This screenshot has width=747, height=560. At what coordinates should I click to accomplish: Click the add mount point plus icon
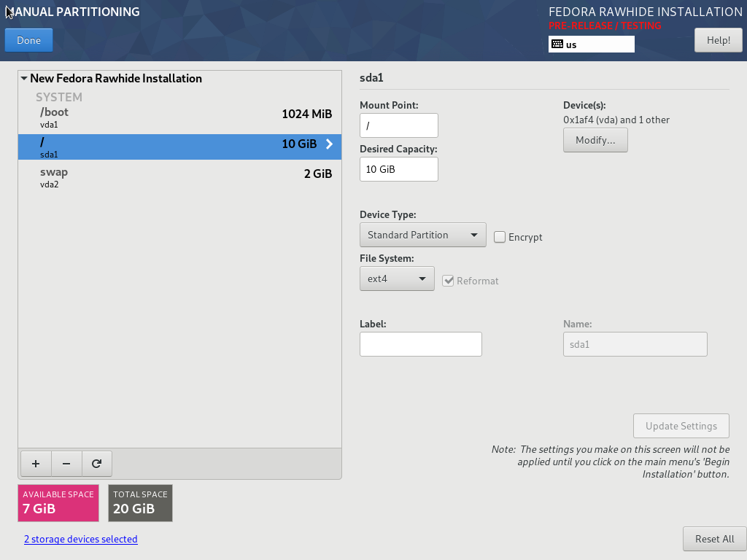36,464
